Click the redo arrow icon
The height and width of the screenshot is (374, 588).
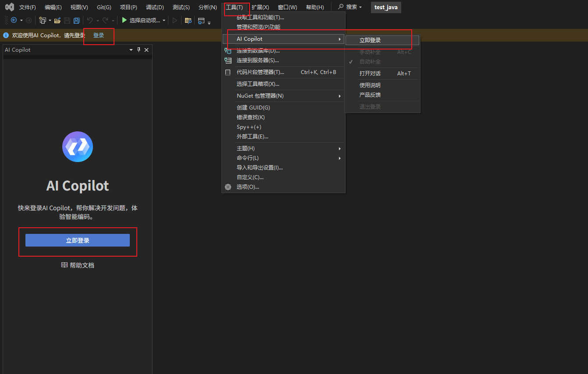(x=106, y=20)
